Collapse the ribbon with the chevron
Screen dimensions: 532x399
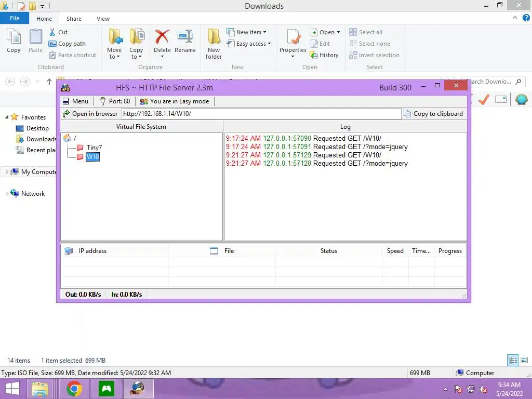point(515,18)
